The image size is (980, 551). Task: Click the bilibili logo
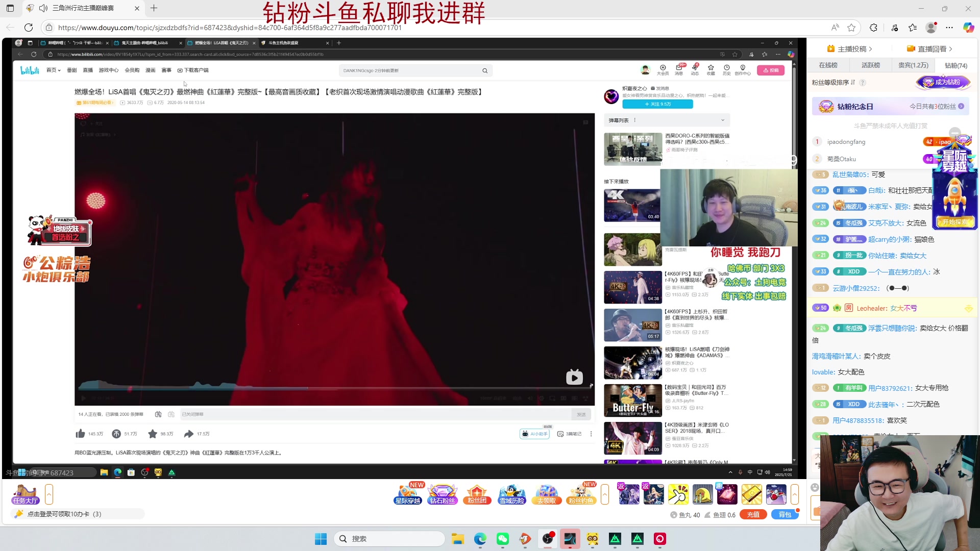click(30, 70)
